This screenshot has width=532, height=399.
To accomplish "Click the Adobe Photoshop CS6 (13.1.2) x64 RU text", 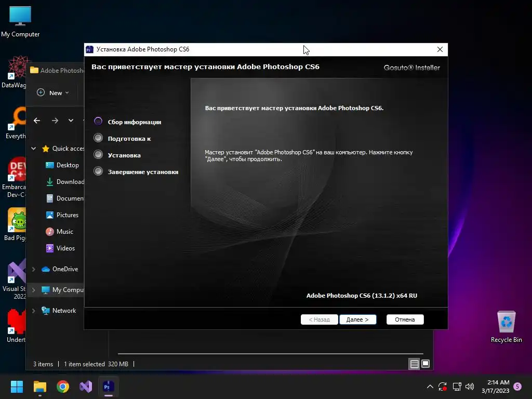I will (362, 296).
